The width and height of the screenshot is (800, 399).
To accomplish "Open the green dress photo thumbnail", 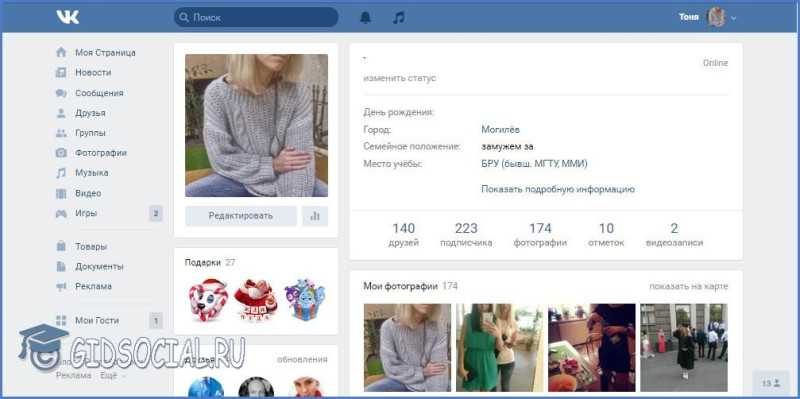I will click(x=500, y=347).
